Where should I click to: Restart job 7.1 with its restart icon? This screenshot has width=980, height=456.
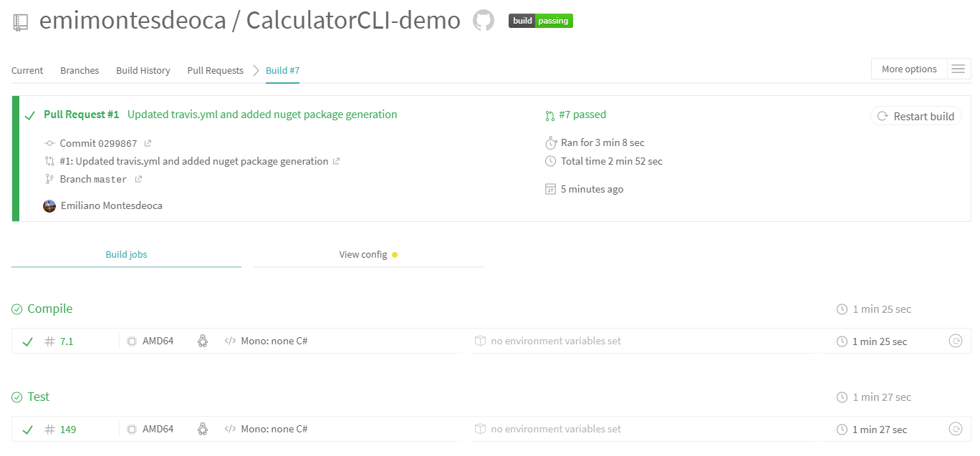(955, 341)
